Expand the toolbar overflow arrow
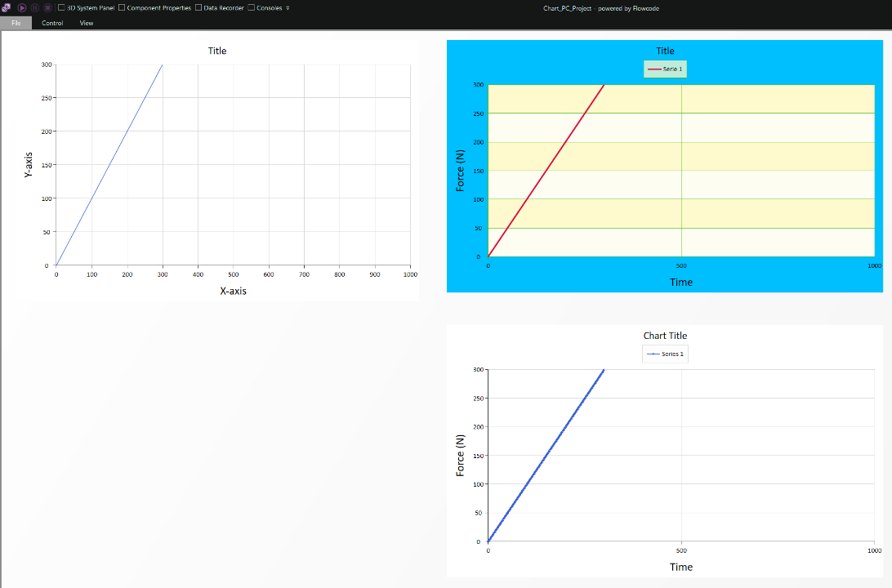Screen dimensions: 892x588 [x=288, y=8]
